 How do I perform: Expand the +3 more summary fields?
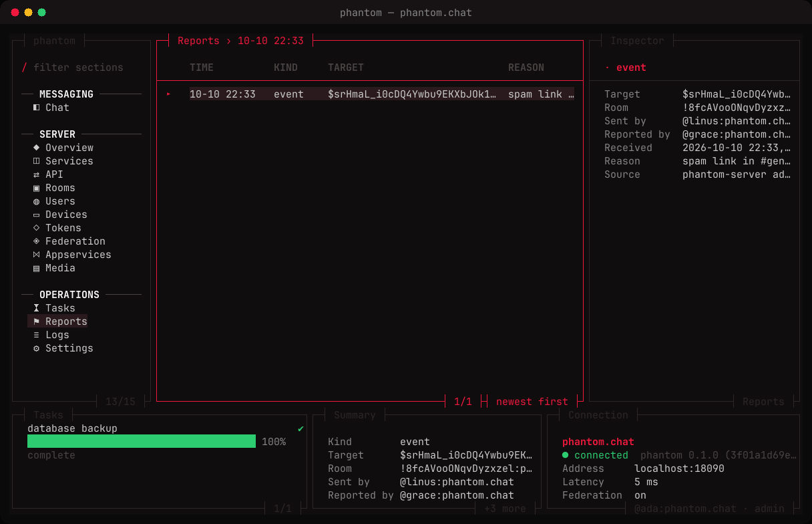(505, 509)
